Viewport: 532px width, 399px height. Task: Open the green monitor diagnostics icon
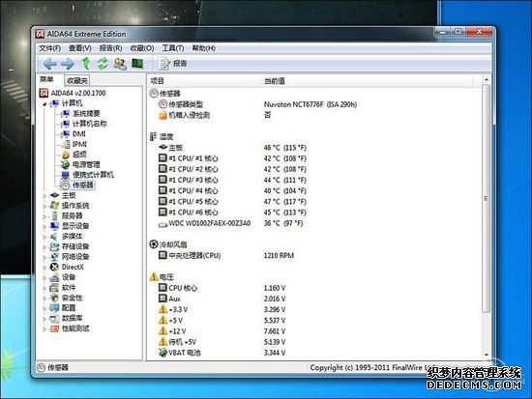point(137,64)
